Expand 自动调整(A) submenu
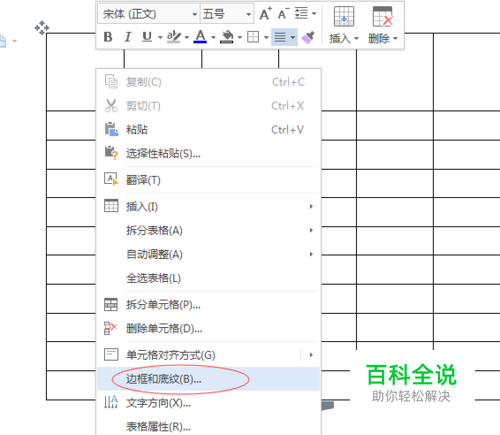 pyautogui.click(x=209, y=254)
